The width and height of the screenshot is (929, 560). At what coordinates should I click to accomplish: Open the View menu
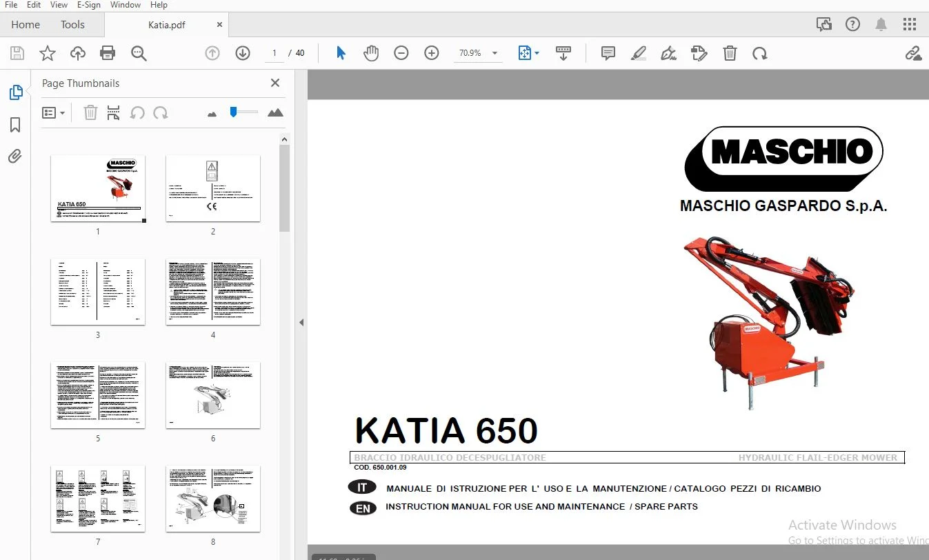pos(59,5)
